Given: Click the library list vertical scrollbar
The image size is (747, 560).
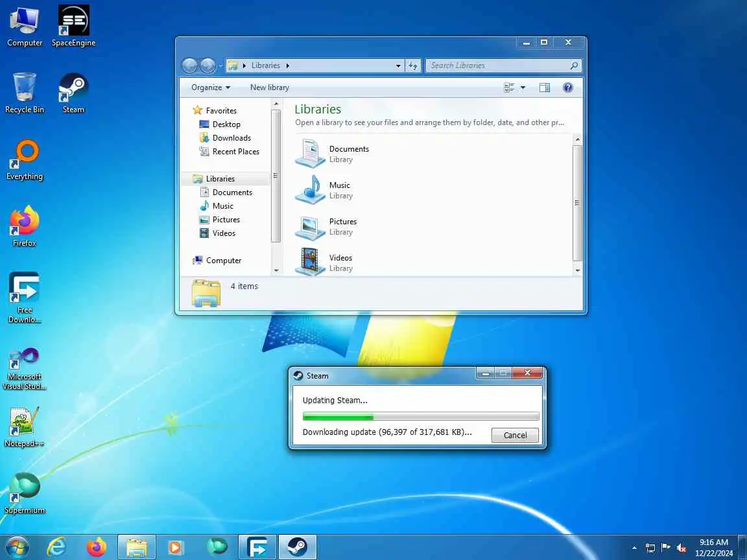Looking at the screenshot, I should pos(577,203).
